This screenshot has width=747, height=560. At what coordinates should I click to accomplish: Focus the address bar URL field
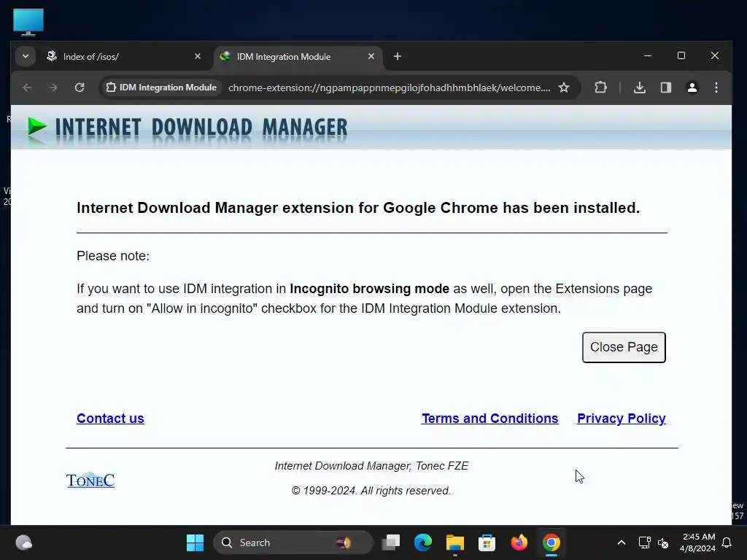[390, 87]
